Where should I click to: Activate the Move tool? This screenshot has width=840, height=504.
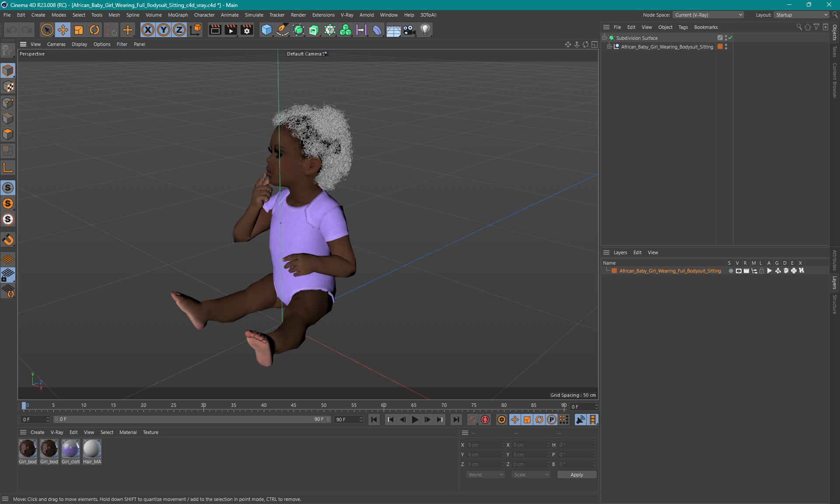pos(63,30)
